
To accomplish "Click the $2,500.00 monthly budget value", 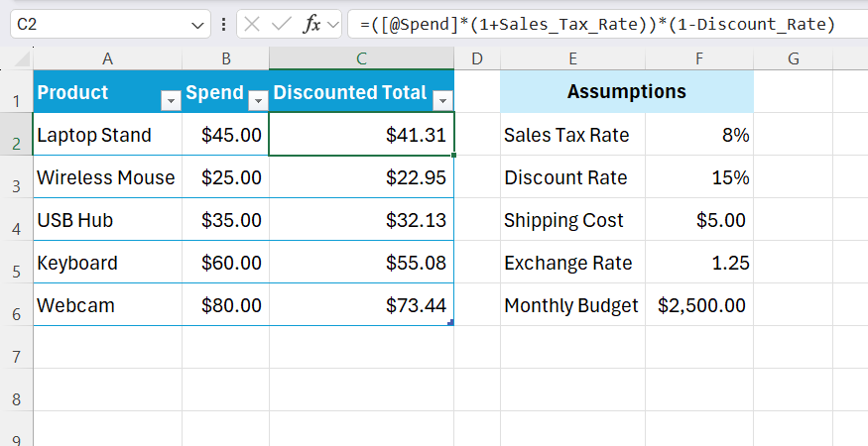I will [x=699, y=305].
